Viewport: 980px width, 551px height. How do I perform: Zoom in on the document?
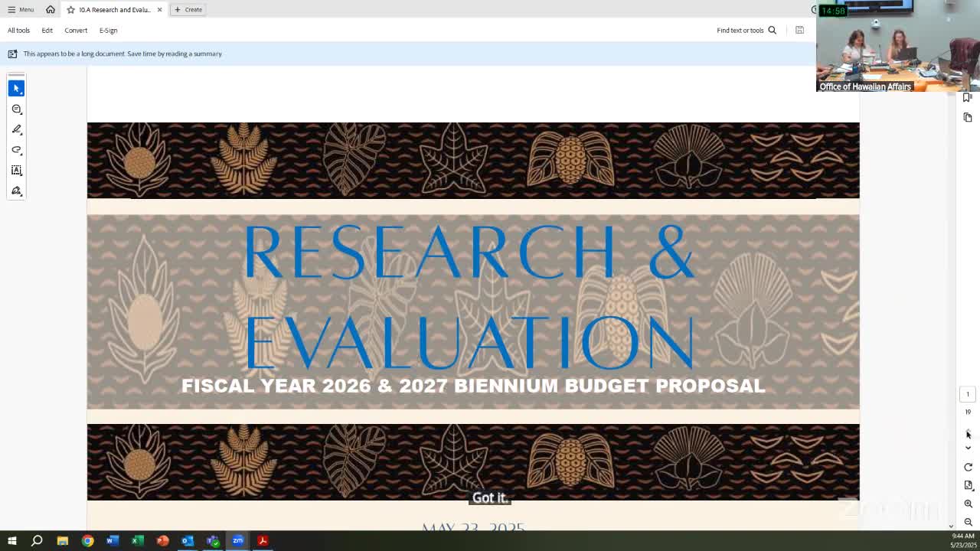[968, 504]
